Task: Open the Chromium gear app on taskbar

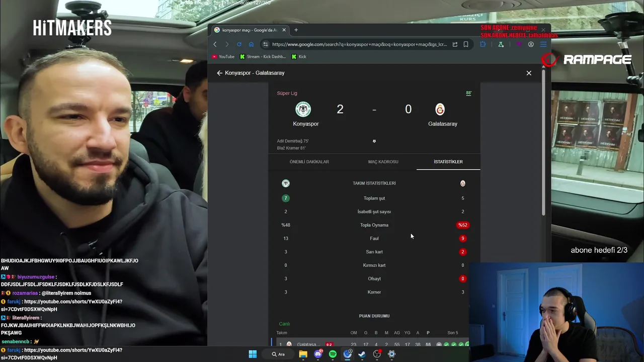Action: pyautogui.click(x=391, y=354)
